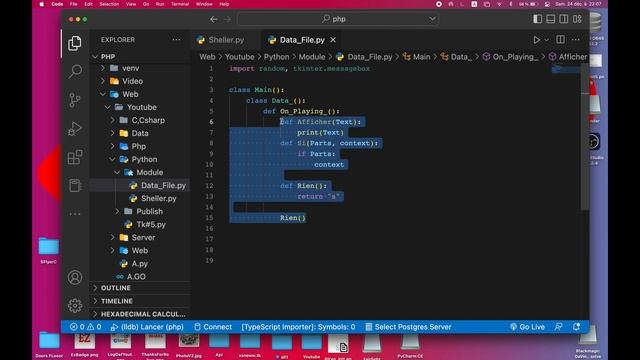Click Select Postgres Server in status bar
This screenshot has width=640, height=360.
tap(408, 327)
